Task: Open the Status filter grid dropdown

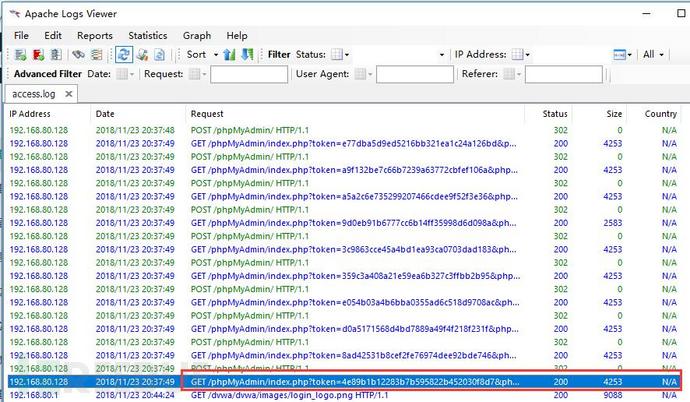Action: [x=340, y=55]
